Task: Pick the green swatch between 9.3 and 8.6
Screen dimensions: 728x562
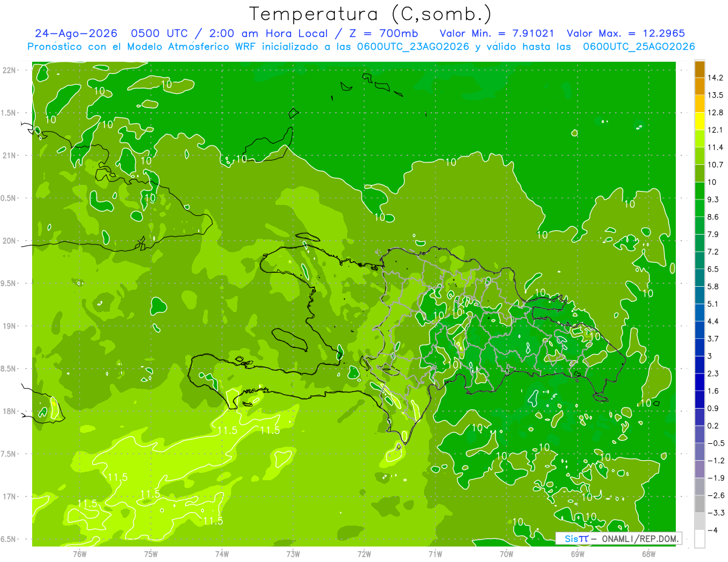Action: click(x=699, y=208)
